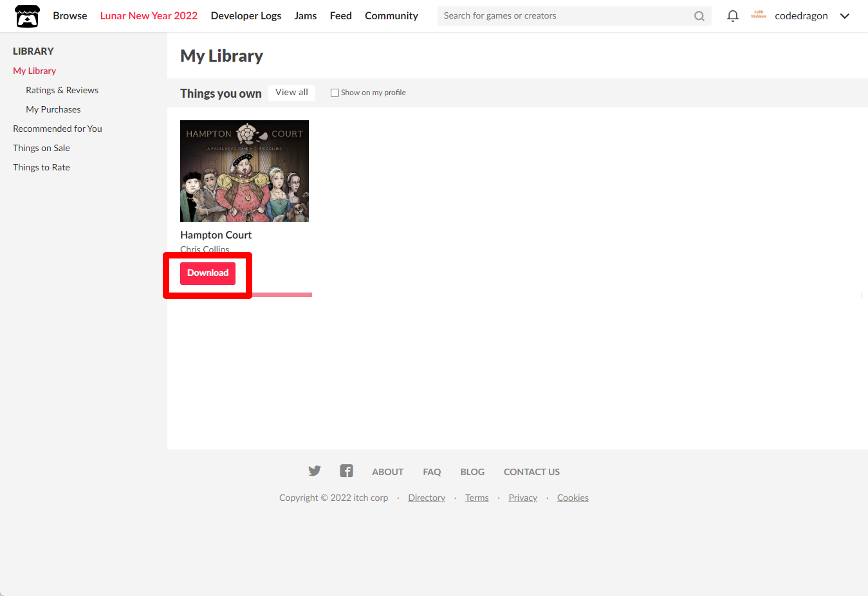868x596 pixels.
Task: Toggle the Show on my profile checkbox
Action: tap(335, 93)
